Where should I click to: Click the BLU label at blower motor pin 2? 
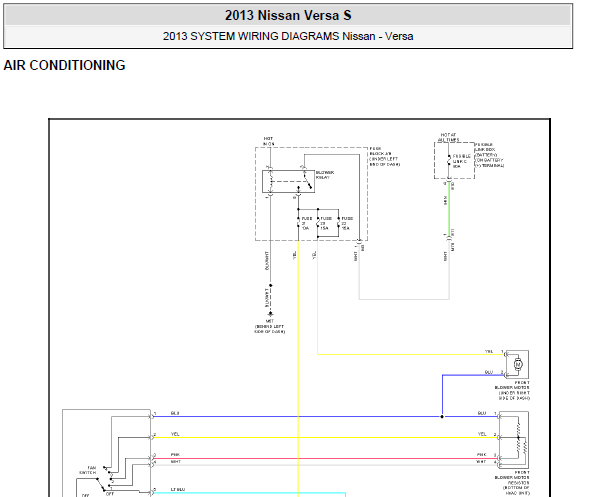[489, 372]
